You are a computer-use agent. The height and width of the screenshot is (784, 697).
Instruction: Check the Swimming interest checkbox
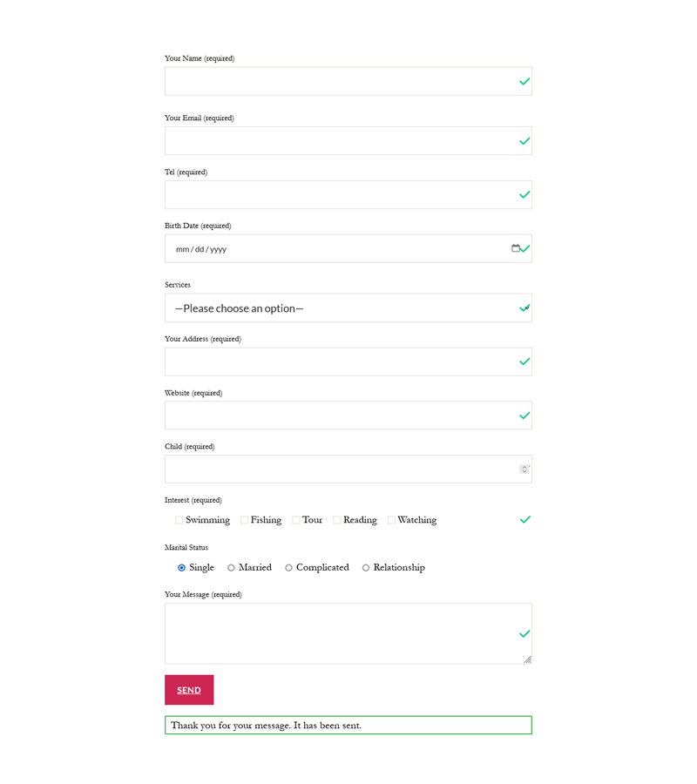179,519
